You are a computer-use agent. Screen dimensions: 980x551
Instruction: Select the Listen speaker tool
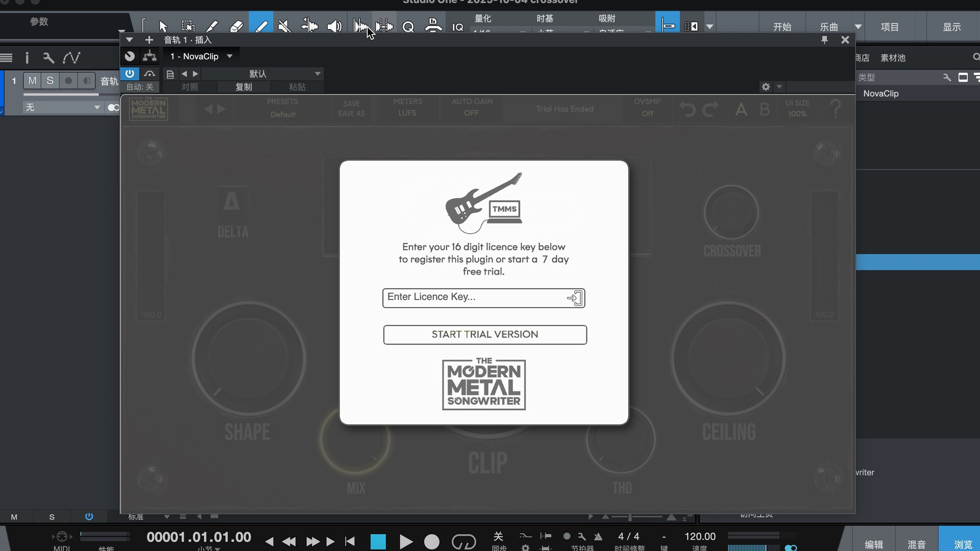[334, 26]
